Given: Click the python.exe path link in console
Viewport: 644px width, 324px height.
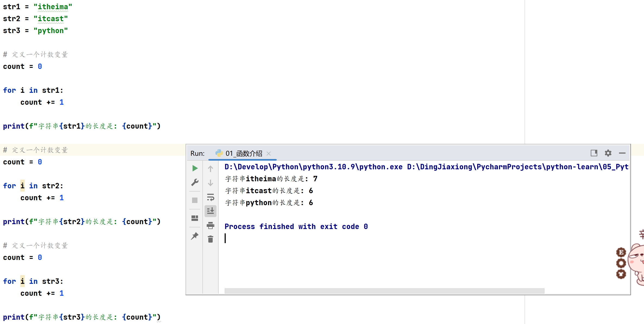Looking at the screenshot, I should (x=313, y=167).
